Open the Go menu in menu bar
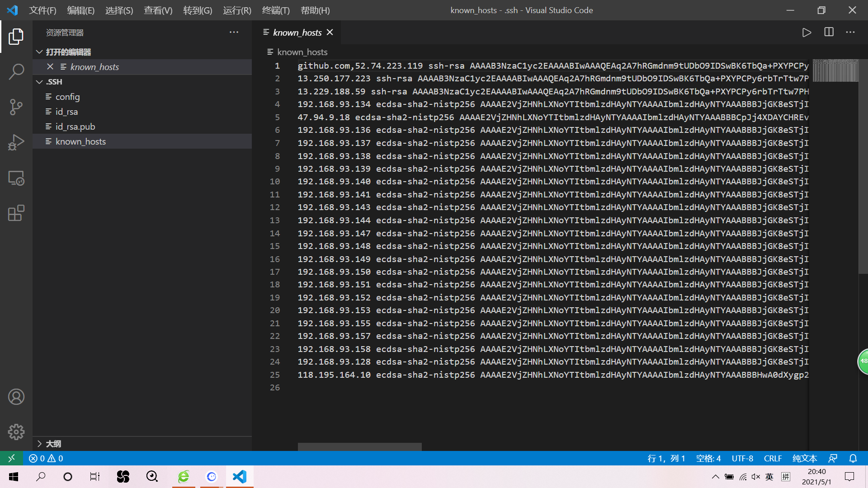The image size is (868, 488). click(x=198, y=10)
